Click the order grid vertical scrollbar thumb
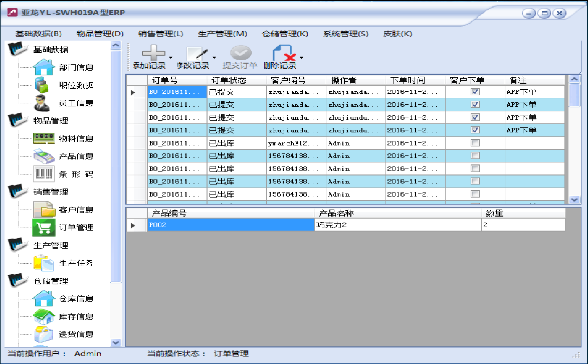This screenshot has height=364, width=588. pos(574,96)
